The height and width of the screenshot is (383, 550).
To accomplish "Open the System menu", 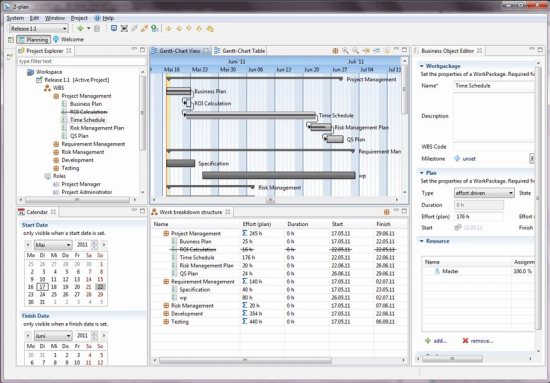I will pyautogui.click(x=15, y=18).
